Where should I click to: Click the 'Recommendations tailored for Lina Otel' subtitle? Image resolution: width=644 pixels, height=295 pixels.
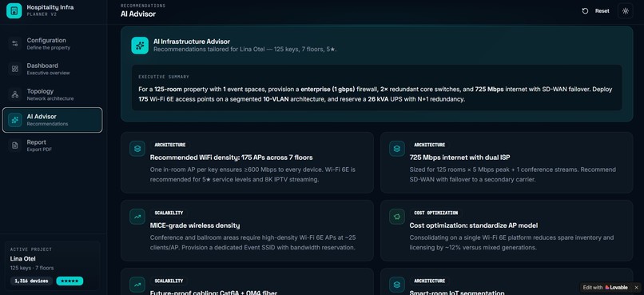click(x=244, y=50)
